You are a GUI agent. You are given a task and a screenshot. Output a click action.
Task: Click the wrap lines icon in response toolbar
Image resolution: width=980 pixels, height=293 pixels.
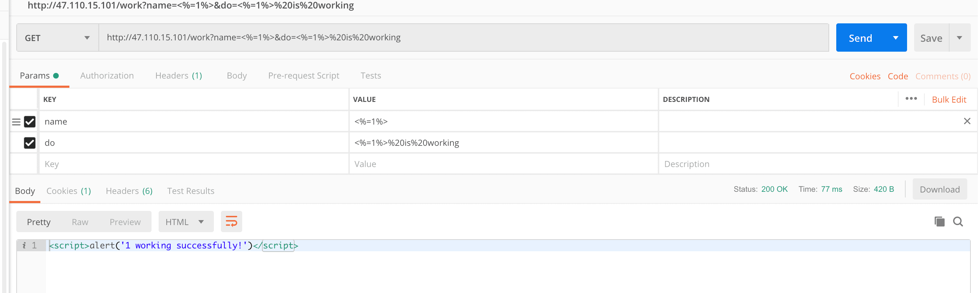coord(231,222)
